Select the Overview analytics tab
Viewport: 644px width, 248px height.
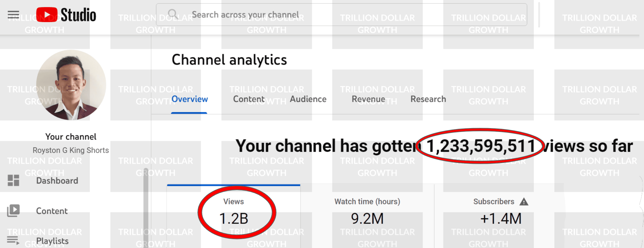pos(190,99)
